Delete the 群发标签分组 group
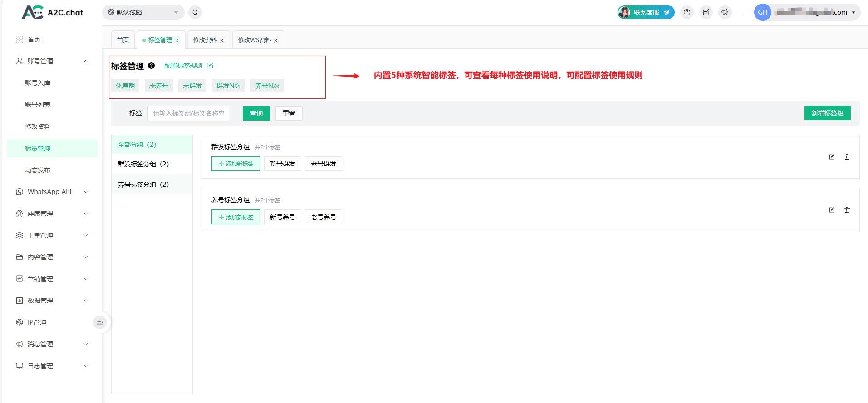This screenshot has height=403, width=868. (847, 157)
